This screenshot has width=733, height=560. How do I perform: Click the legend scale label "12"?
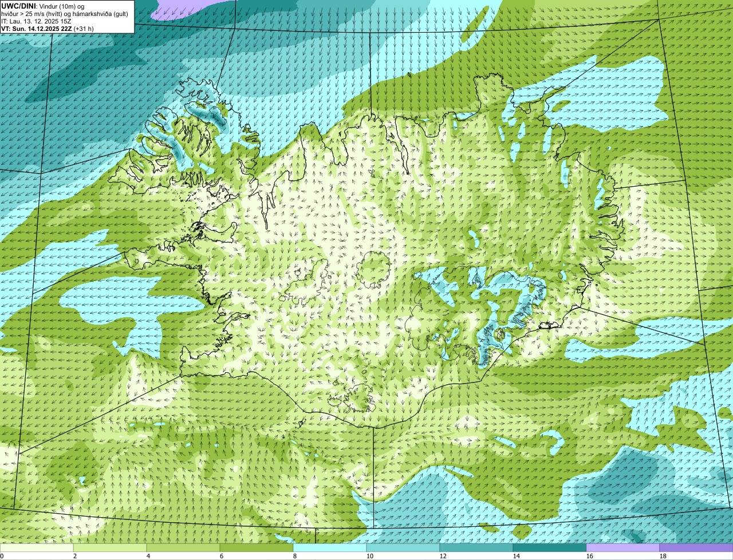pyautogui.click(x=443, y=556)
